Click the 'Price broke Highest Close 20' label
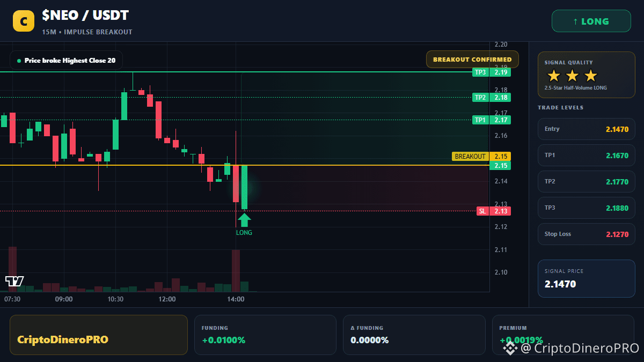644x362 pixels. click(70, 61)
